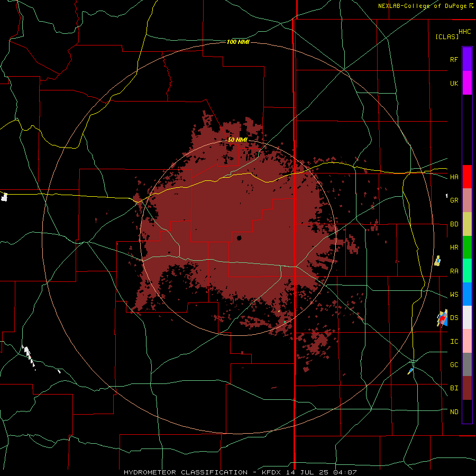This screenshot has width=476, height=476.
Task: Click the GC legend label
Action: pyautogui.click(x=454, y=365)
